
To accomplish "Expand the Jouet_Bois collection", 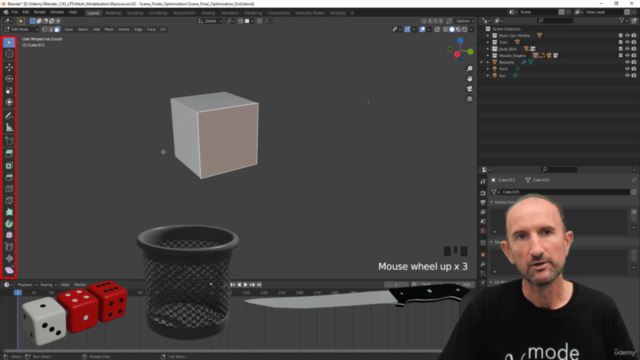I will click(488, 49).
